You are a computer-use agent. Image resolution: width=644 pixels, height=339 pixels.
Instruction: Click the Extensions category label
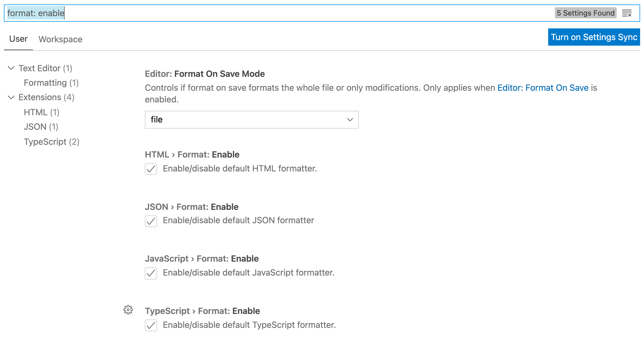(x=46, y=97)
